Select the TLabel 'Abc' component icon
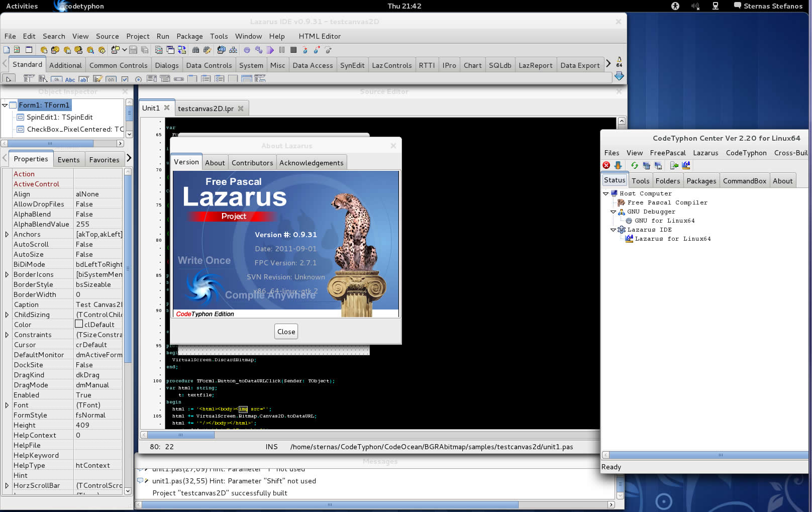Viewport: 812px width, 512px height. point(70,79)
